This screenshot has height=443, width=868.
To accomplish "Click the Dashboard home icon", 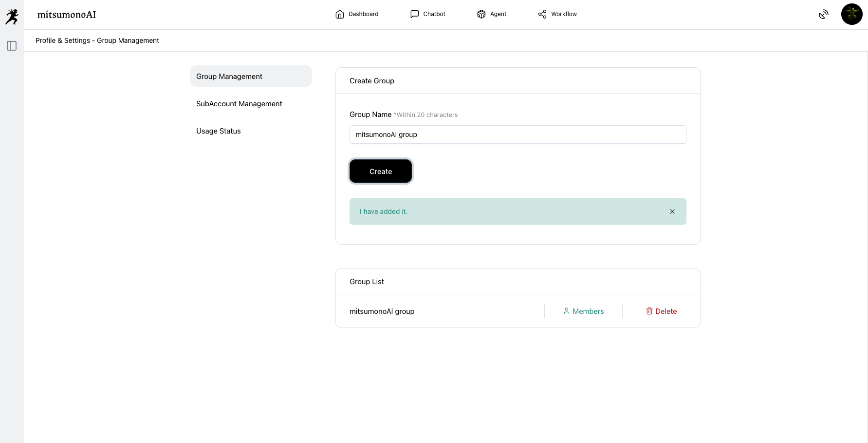I will (340, 14).
